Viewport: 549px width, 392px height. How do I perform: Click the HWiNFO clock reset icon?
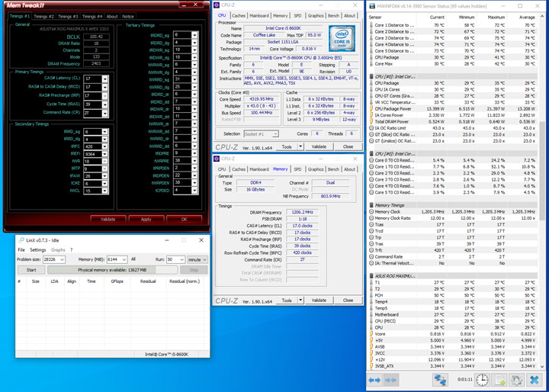[482, 380]
